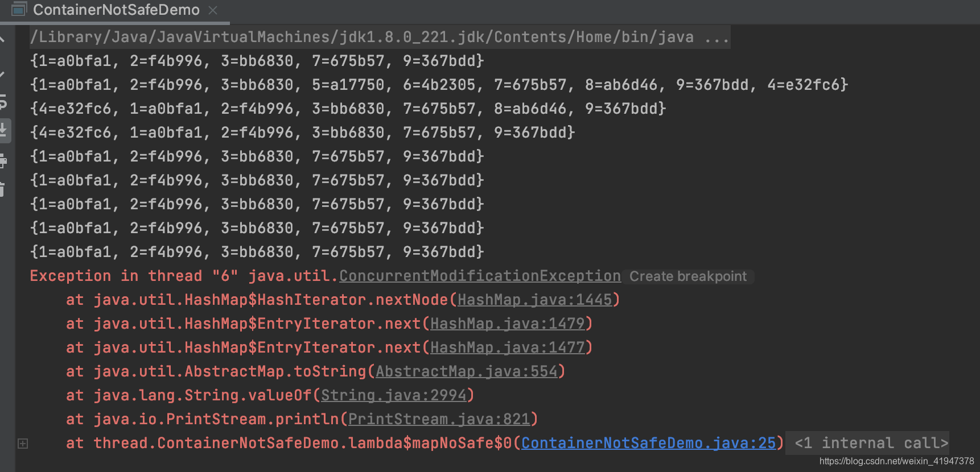Open the HashMap.java:1477 source link
The width and height of the screenshot is (980, 472).
(x=507, y=347)
